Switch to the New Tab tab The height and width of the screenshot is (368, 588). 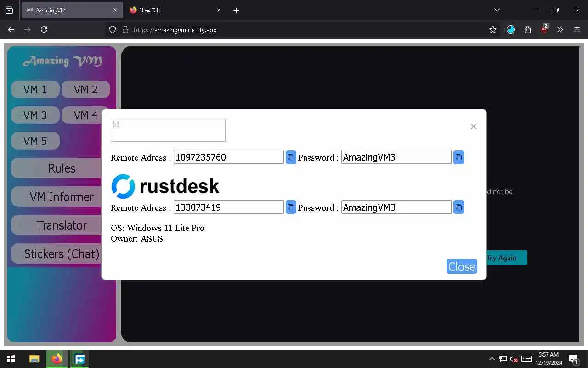(175, 10)
